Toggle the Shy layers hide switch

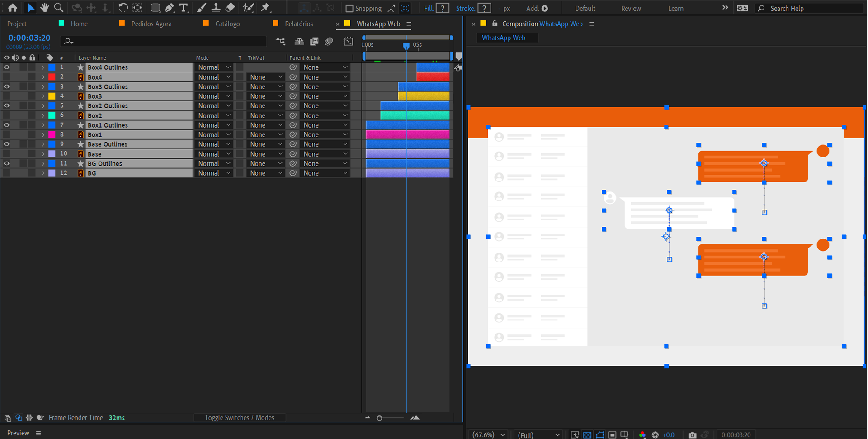[x=299, y=42]
